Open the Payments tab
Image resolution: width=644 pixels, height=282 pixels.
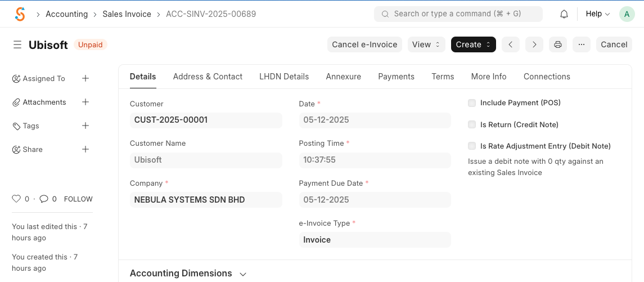pos(396,77)
